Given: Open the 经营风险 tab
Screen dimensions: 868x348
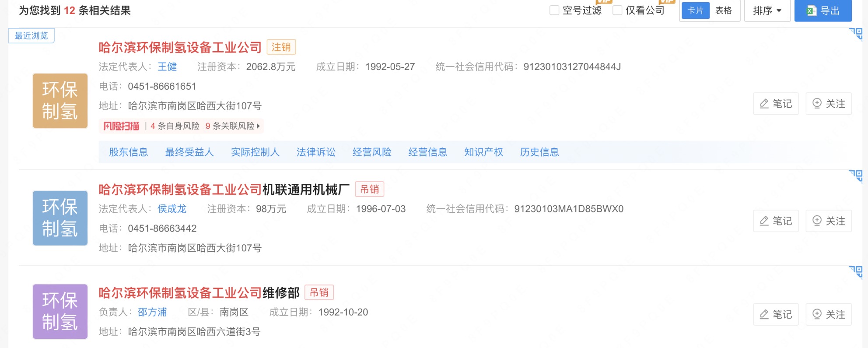Looking at the screenshot, I should (x=372, y=152).
